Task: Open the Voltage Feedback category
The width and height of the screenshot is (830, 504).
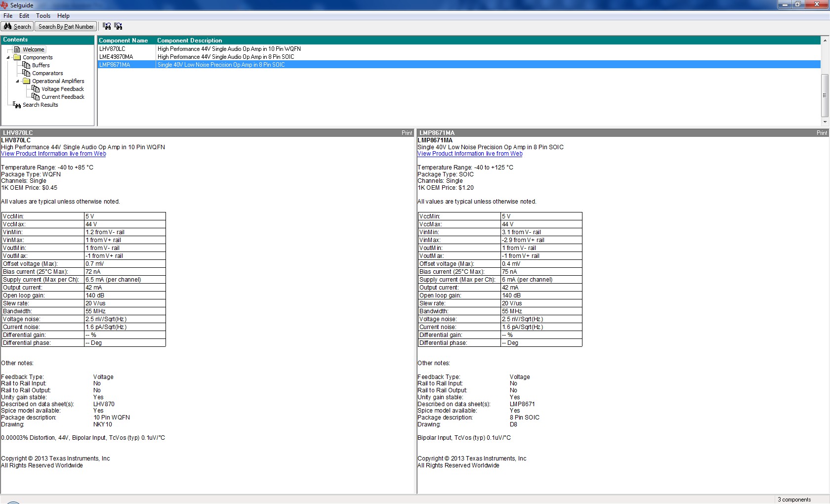Action: (63, 89)
